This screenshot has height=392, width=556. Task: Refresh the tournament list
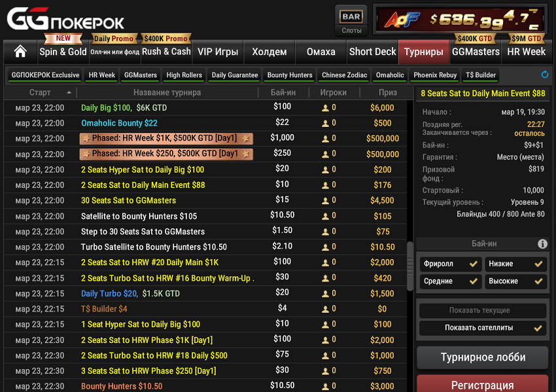pyautogui.click(x=545, y=75)
